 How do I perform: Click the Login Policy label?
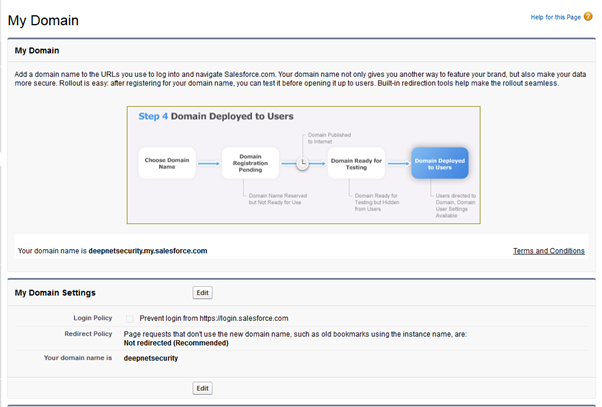click(x=93, y=318)
